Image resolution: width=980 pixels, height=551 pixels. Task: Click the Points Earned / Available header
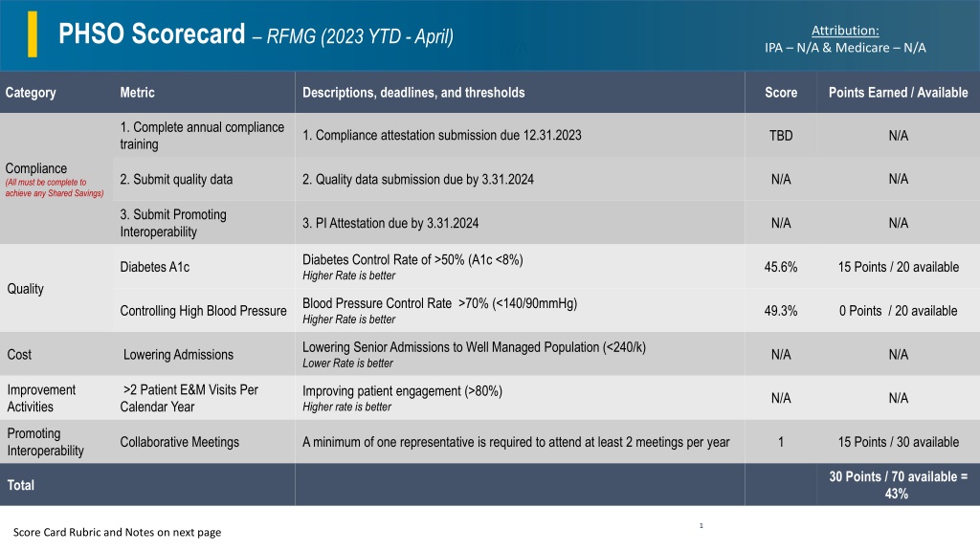pos(898,93)
